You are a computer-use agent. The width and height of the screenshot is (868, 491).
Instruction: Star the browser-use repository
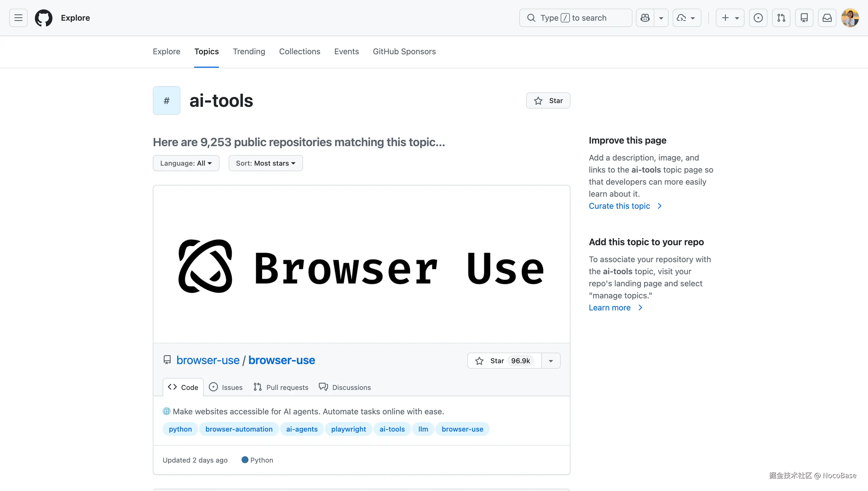point(504,361)
